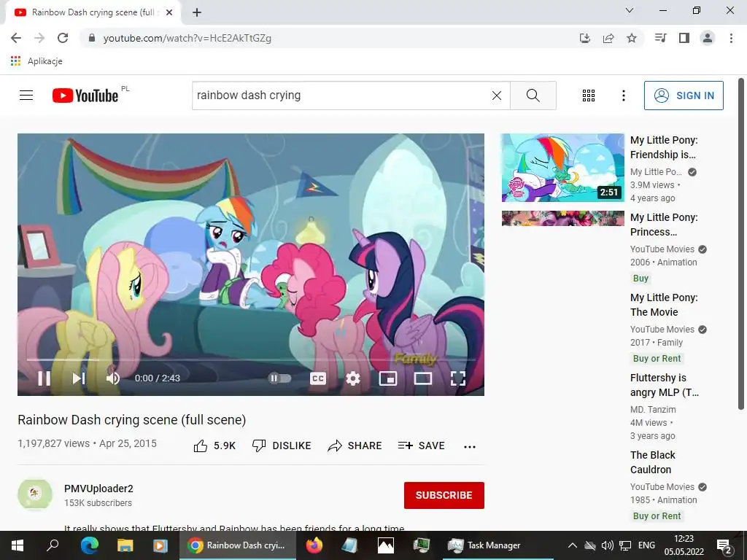
Task: Enter full screen mode
Action: click(458, 378)
